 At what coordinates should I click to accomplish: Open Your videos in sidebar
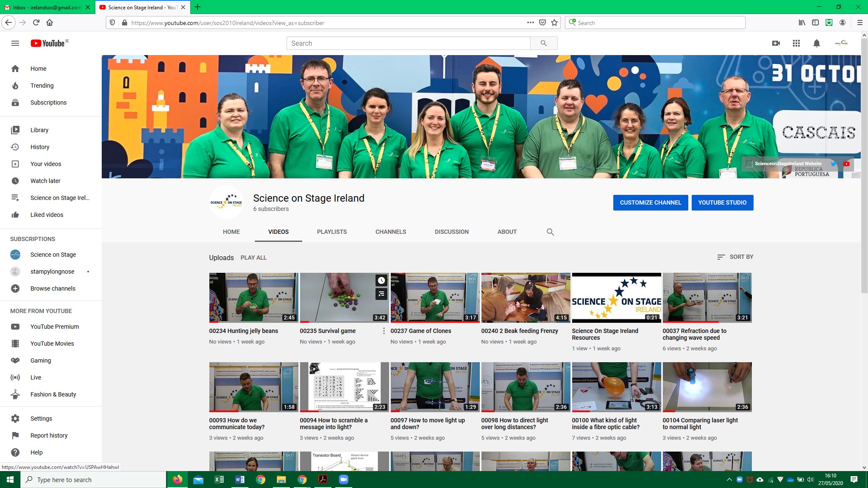(51, 164)
